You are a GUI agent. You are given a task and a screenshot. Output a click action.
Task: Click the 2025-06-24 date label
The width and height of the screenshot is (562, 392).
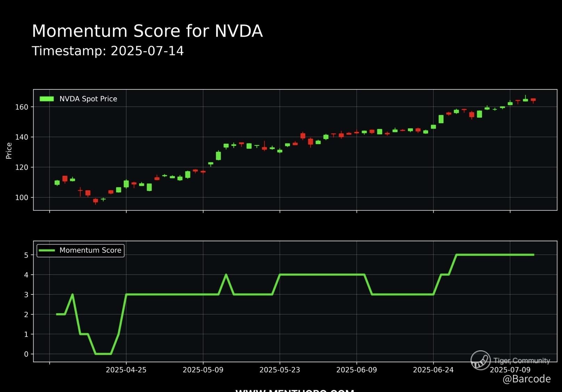[433, 370]
